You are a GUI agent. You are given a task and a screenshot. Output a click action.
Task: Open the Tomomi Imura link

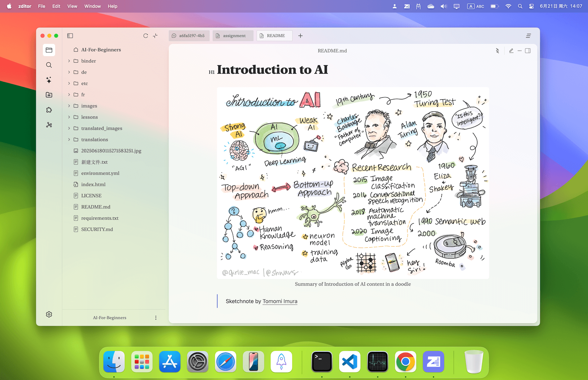280,301
